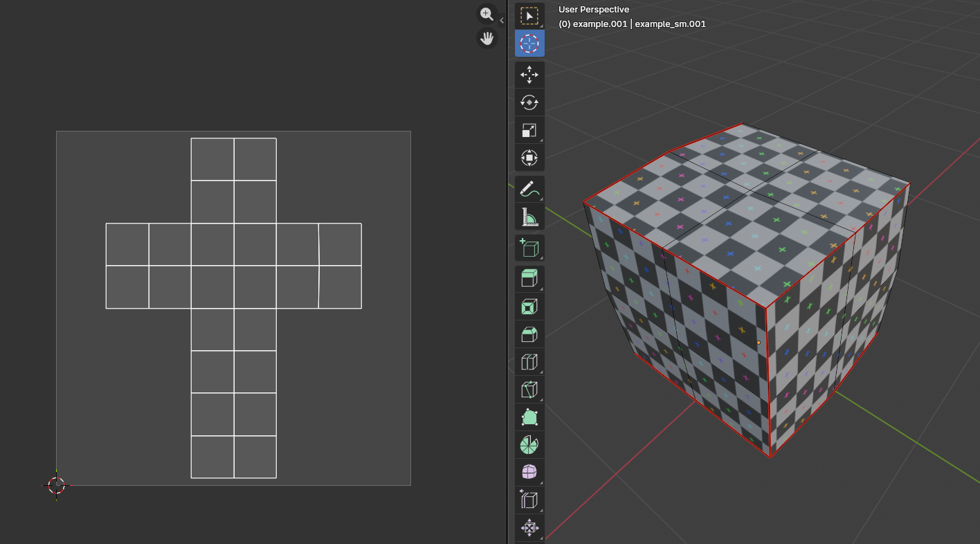
Task: Activate the Measure ruler tool
Action: tap(529, 217)
